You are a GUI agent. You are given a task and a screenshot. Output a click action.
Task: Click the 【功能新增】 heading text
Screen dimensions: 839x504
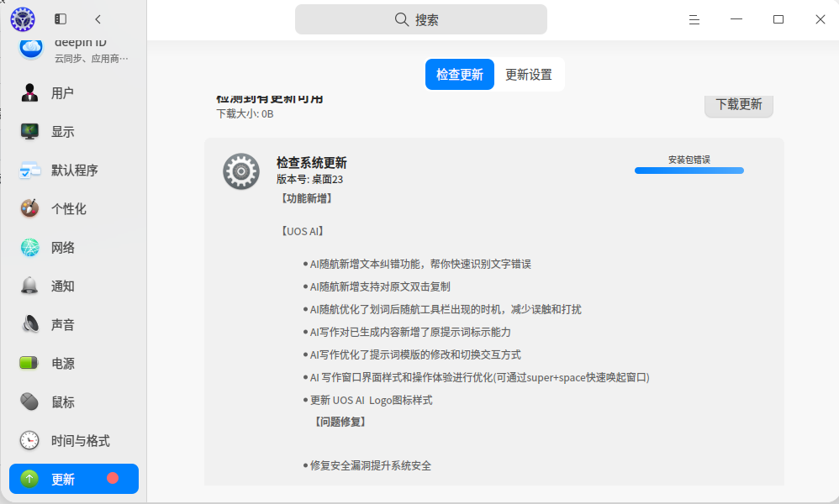pos(307,199)
